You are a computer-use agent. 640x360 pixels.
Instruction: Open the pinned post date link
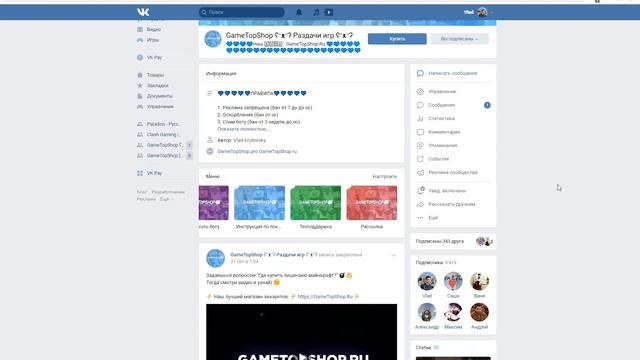(244, 262)
